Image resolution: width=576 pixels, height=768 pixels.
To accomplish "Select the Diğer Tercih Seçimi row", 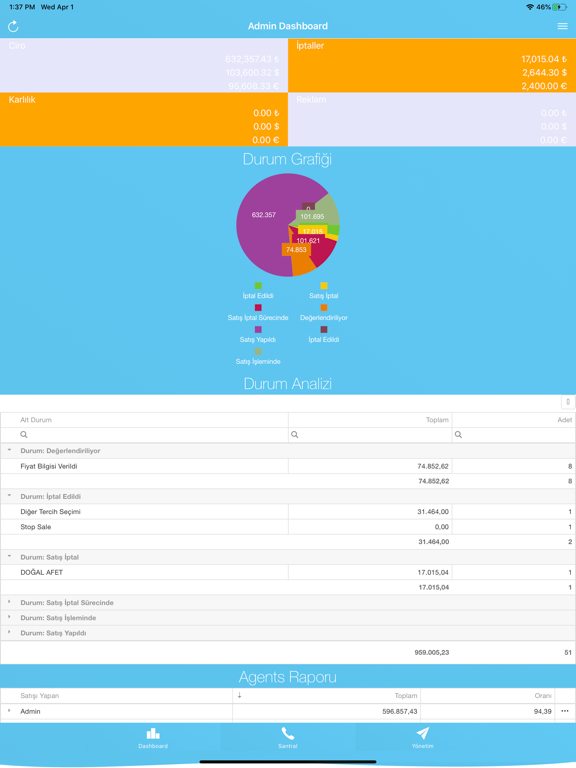I will [x=288, y=512].
